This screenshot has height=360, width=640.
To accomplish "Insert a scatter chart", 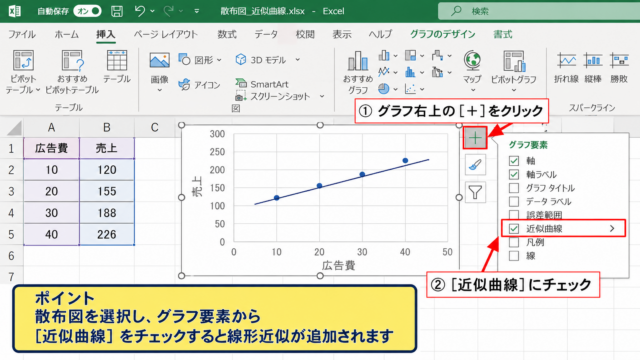I will coord(410,89).
